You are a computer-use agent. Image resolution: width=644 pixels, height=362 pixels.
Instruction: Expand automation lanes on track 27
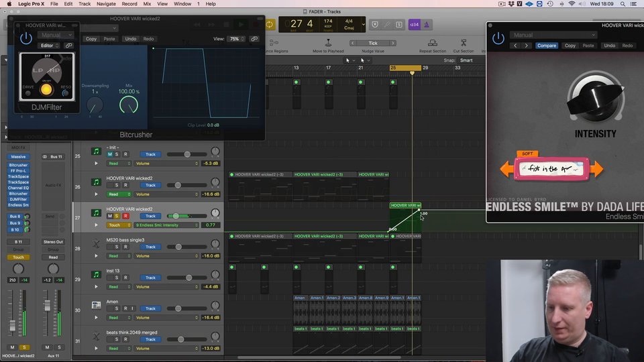pos(96,225)
